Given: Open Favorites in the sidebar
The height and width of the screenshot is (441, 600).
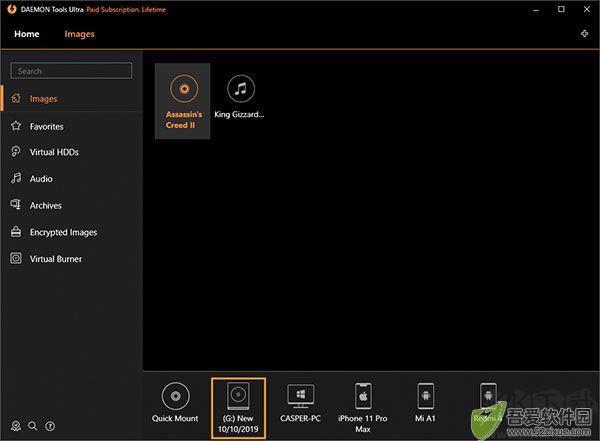Looking at the screenshot, I should tap(72, 126).
